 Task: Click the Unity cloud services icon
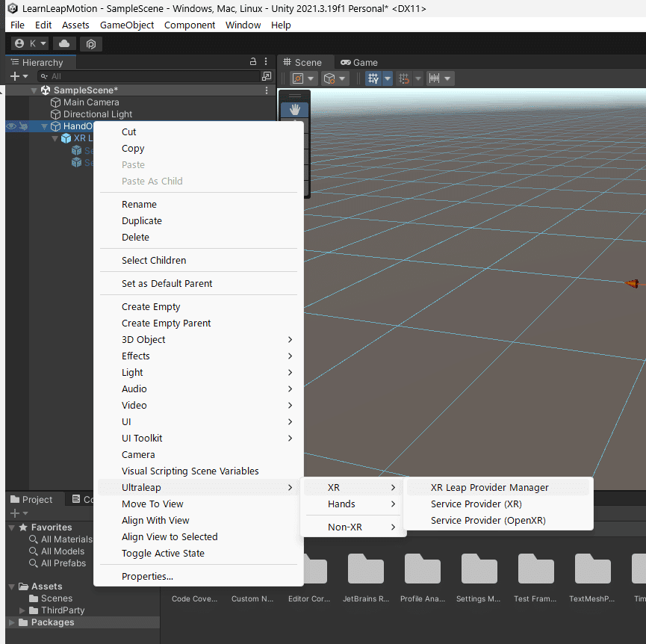tap(63, 43)
